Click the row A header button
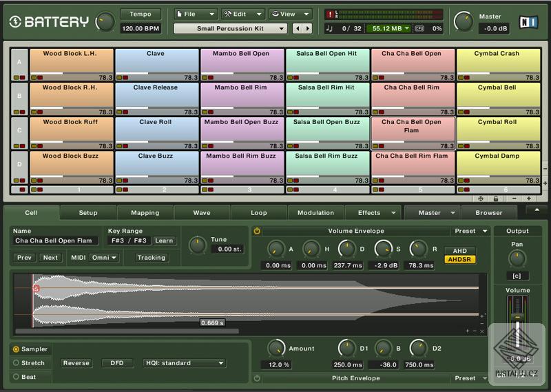551x392 pixels. pos(19,65)
